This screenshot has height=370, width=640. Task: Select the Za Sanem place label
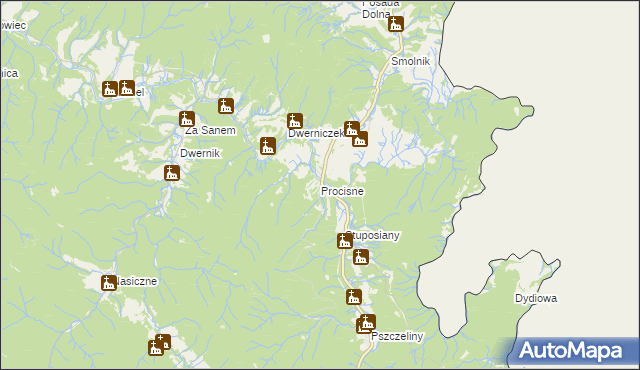tap(210, 131)
